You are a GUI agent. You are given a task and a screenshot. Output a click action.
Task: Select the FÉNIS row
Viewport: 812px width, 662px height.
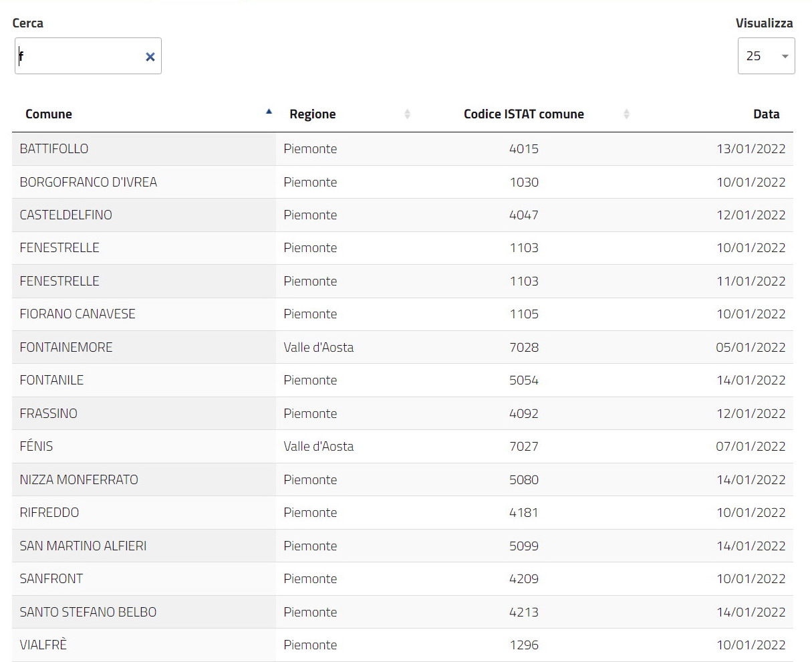coord(36,447)
